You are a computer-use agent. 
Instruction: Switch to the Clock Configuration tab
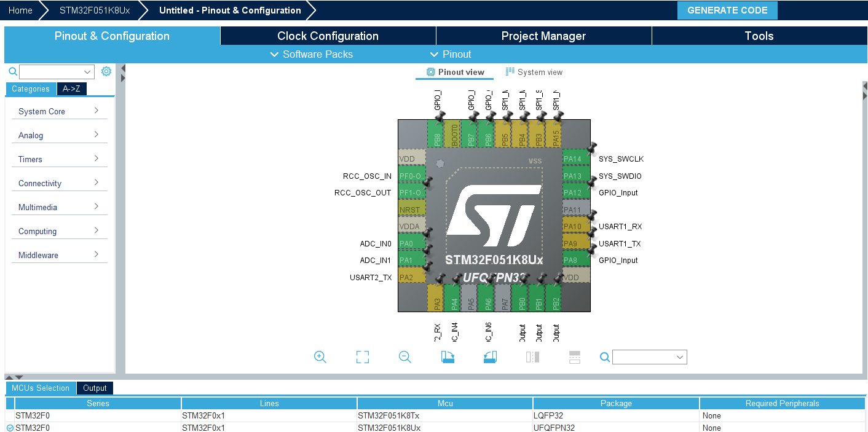point(328,36)
